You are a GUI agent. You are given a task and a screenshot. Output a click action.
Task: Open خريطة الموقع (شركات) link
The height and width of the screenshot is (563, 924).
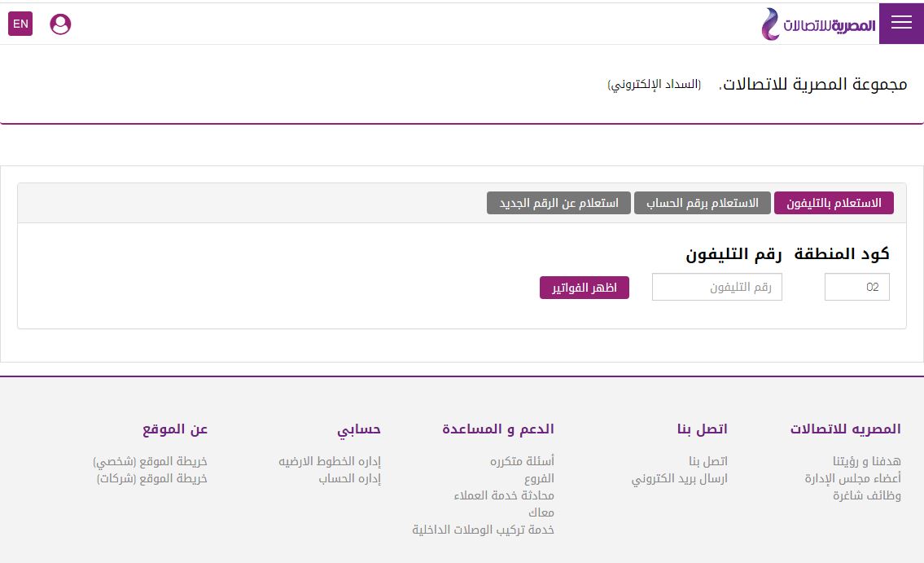pyautogui.click(x=151, y=478)
